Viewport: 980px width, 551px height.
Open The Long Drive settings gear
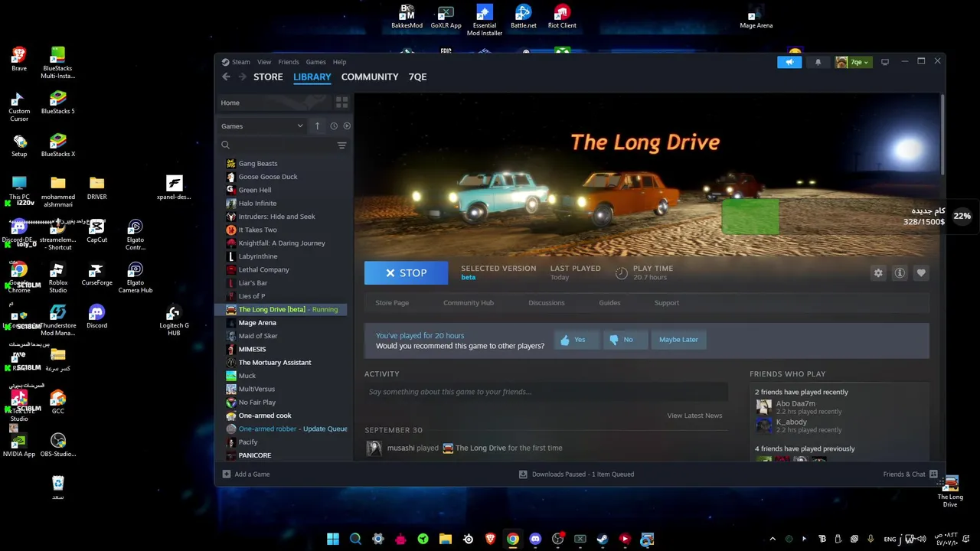[878, 273]
